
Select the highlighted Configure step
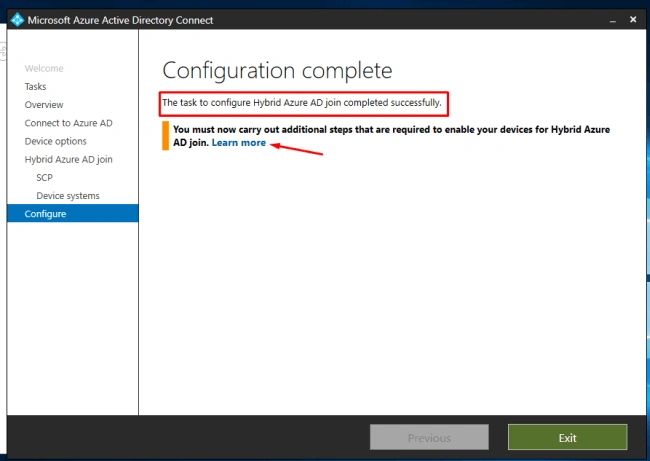click(73, 214)
